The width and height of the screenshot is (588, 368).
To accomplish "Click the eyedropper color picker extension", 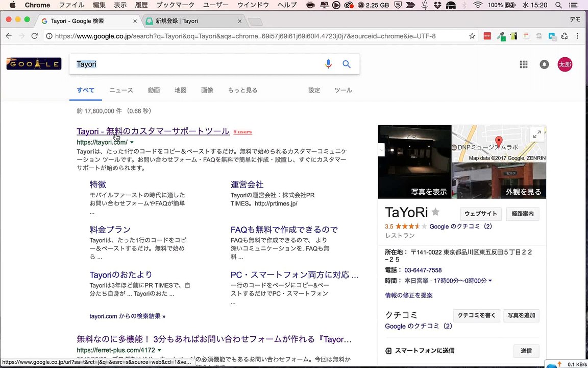I will 501,36.
